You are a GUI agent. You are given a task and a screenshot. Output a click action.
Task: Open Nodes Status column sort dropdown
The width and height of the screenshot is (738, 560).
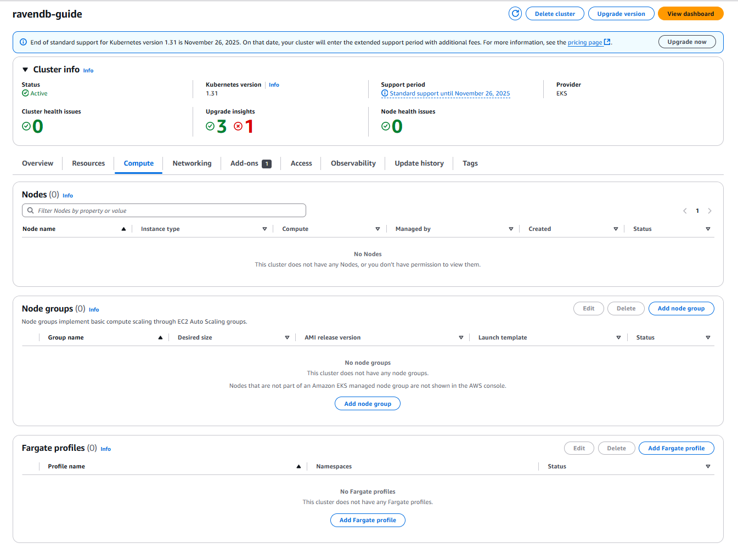[x=708, y=229]
